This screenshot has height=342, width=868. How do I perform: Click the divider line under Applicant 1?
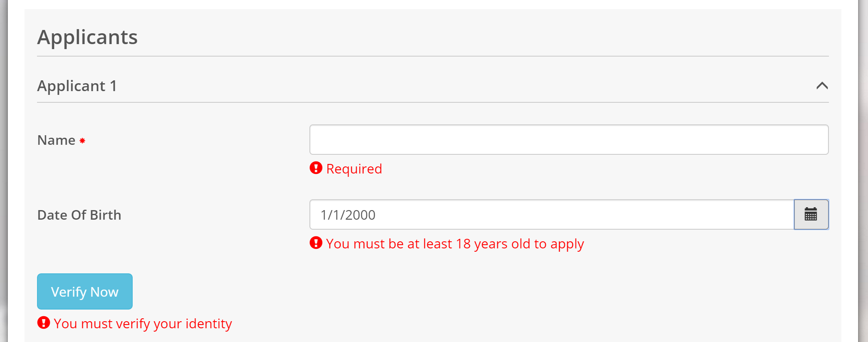[x=433, y=102]
